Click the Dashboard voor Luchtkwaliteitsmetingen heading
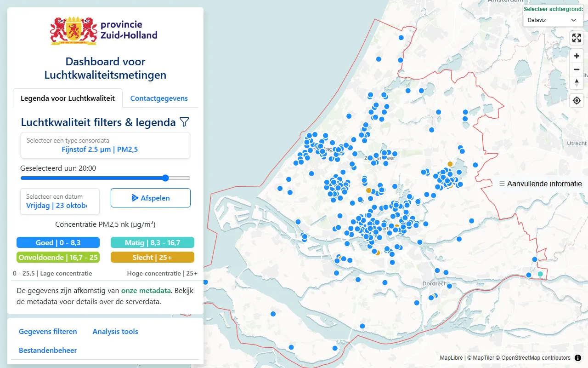 coord(105,68)
